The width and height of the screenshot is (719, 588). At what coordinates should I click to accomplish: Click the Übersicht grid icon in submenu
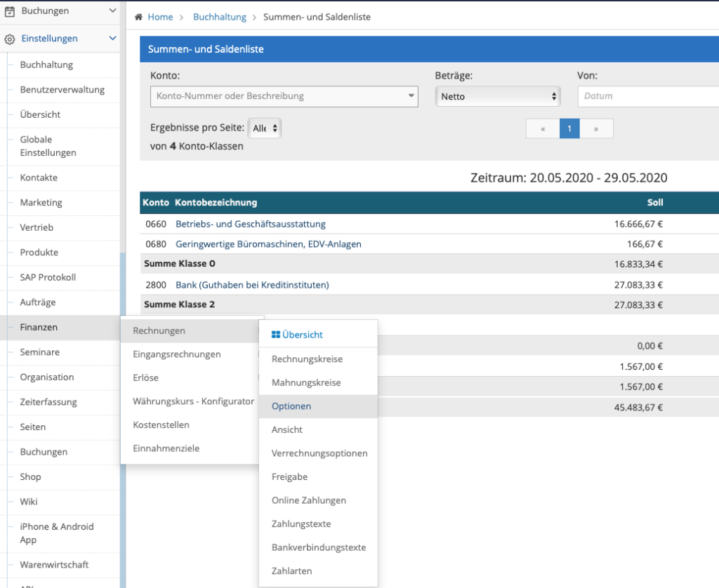pyautogui.click(x=275, y=335)
